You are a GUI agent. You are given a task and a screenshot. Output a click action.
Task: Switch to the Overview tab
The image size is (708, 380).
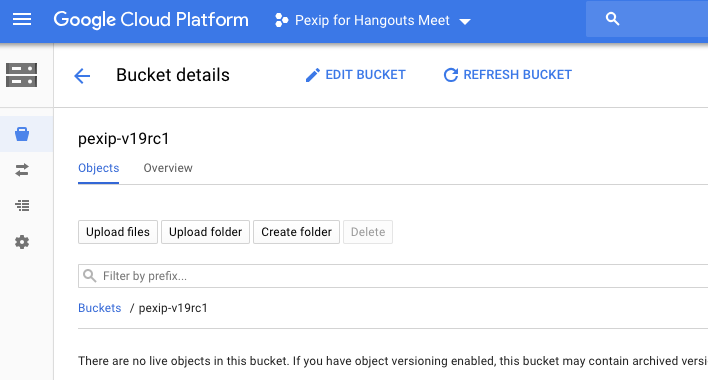pyautogui.click(x=168, y=168)
